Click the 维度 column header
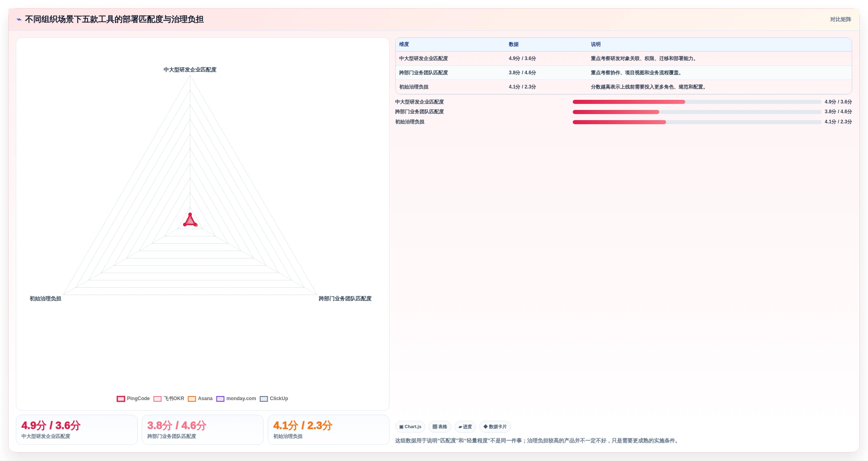The image size is (868, 461). (x=404, y=45)
